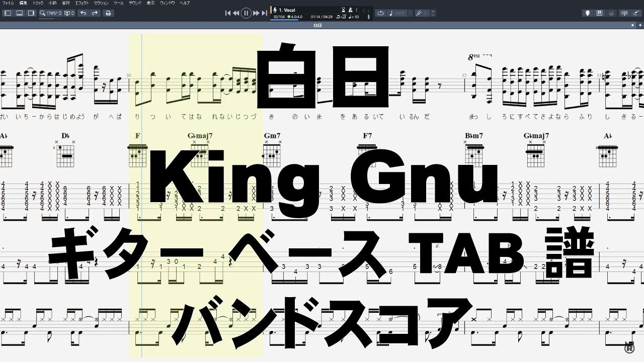Open the ファイル menu
644x362 pixels.
pyautogui.click(x=8, y=3)
